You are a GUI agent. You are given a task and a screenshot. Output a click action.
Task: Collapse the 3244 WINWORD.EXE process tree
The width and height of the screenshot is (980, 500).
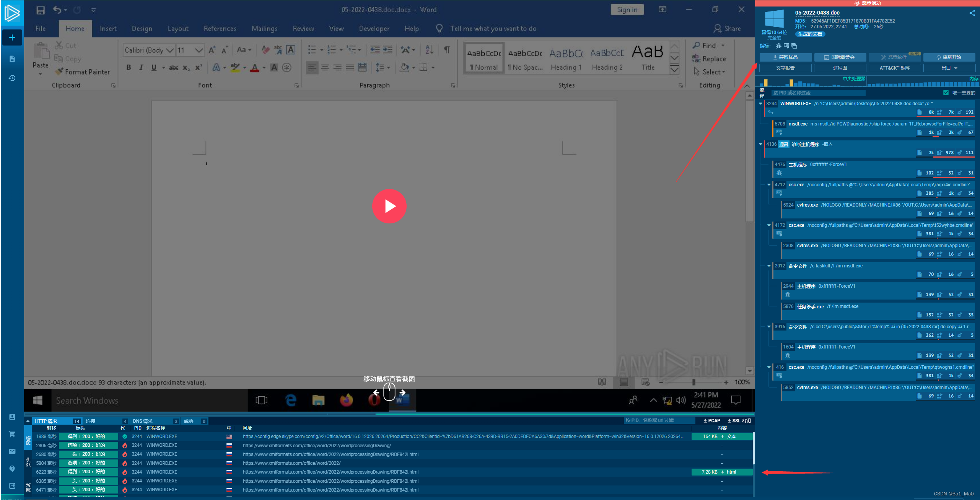point(760,103)
